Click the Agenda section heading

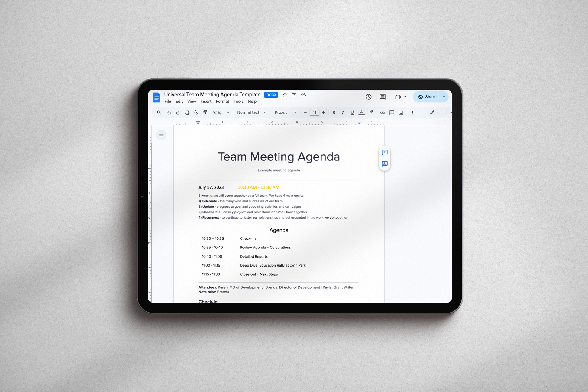pyautogui.click(x=279, y=230)
